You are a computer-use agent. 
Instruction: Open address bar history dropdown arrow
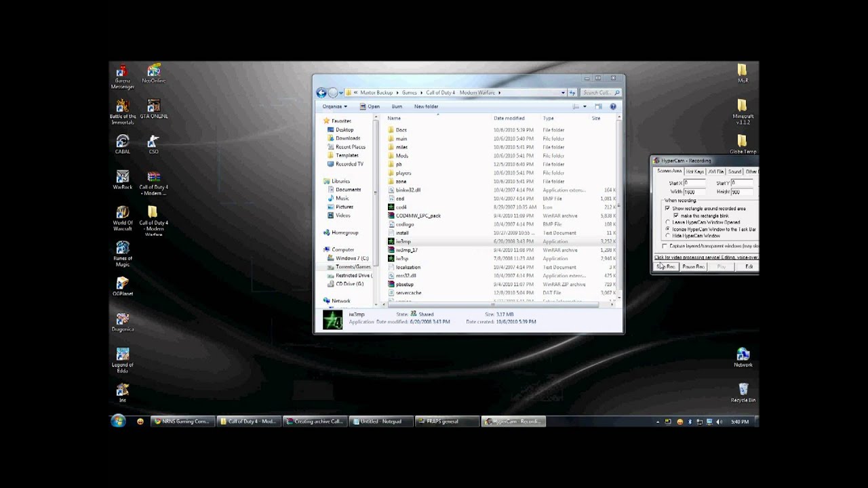(x=562, y=93)
